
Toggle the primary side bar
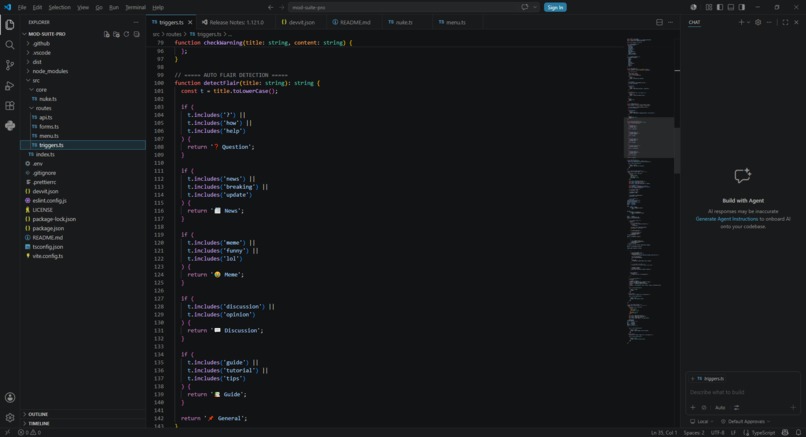[720, 7]
